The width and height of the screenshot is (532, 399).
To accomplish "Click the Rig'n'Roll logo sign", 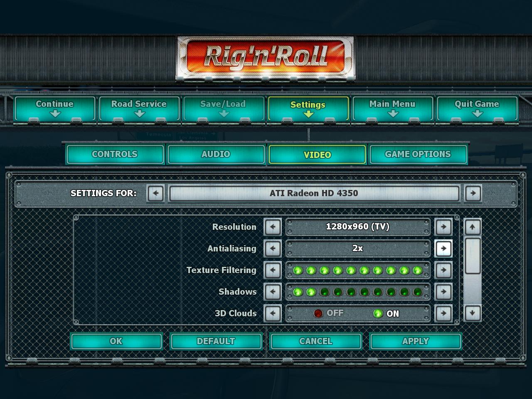I will tap(266, 58).
